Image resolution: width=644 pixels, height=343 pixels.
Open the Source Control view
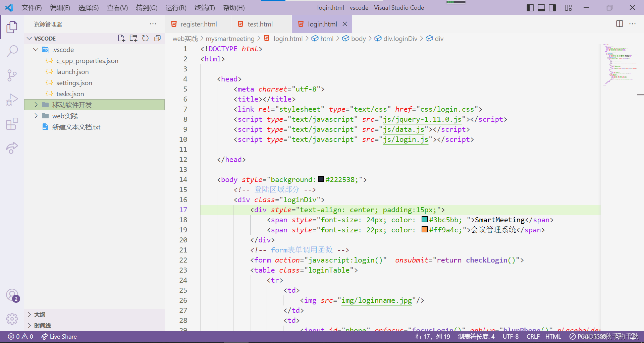[12, 75]
